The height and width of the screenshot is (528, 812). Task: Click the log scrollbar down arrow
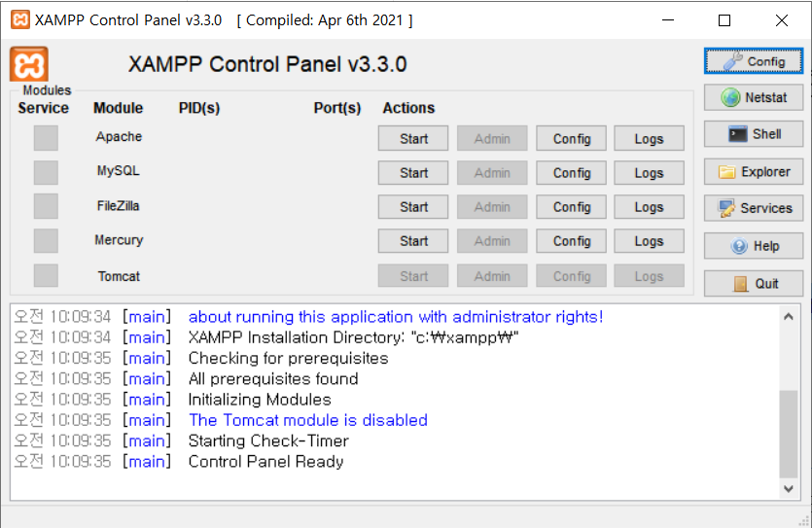(789, 488)
